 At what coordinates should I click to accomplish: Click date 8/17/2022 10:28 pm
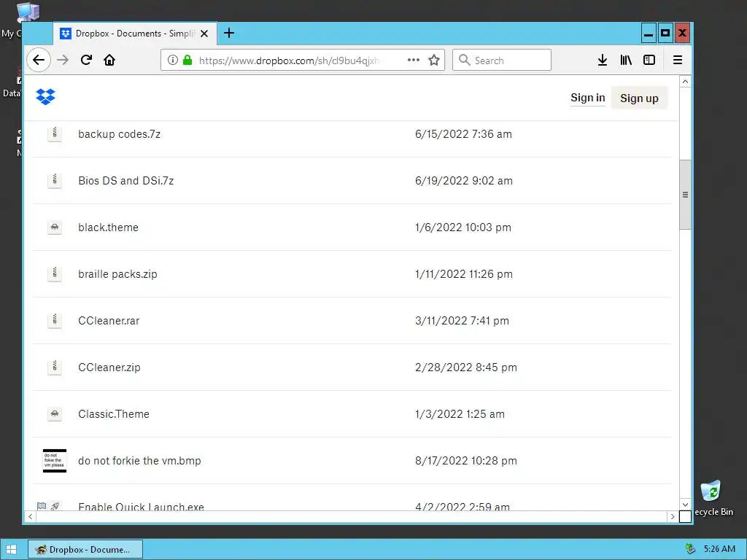[465, 461]
